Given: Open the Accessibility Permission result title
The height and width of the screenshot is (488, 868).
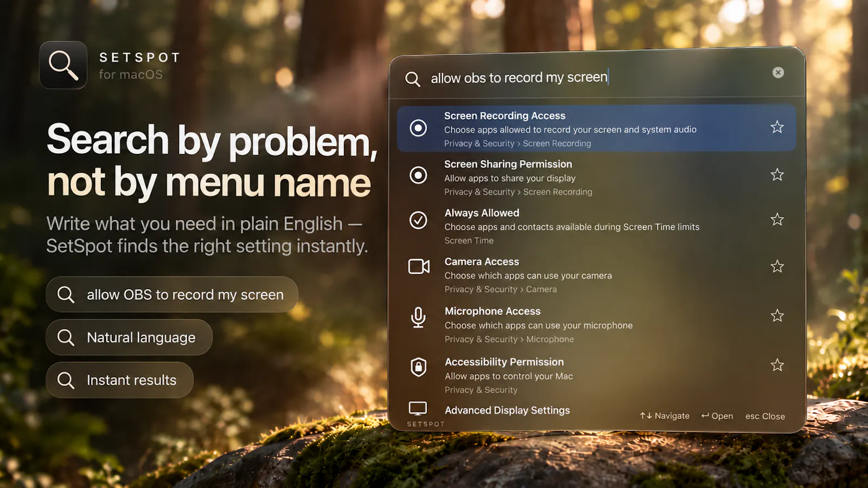Looking at the screenshot, I should point(504,362).
